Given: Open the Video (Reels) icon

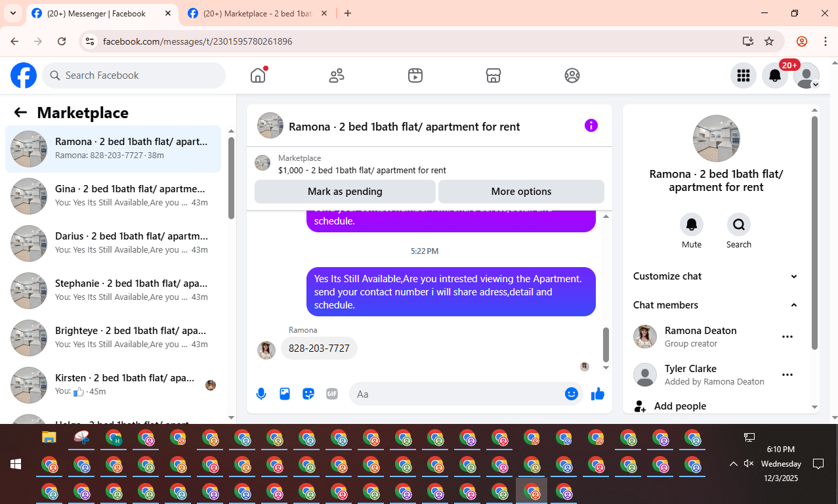Looking at the screenshot, I should coord(415,75).
